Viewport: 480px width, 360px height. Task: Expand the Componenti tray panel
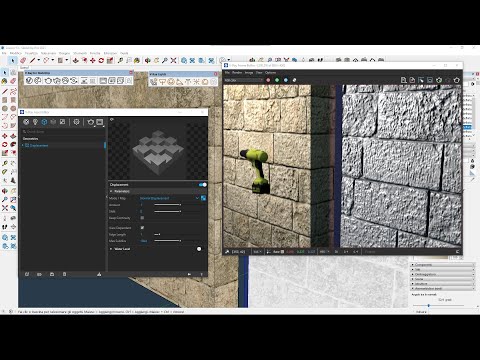click(x=443, y=265)
